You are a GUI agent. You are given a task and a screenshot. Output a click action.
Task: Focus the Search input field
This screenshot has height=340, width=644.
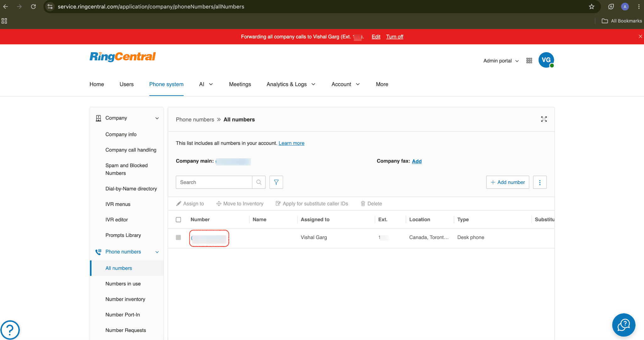click(x=214, y=182)
